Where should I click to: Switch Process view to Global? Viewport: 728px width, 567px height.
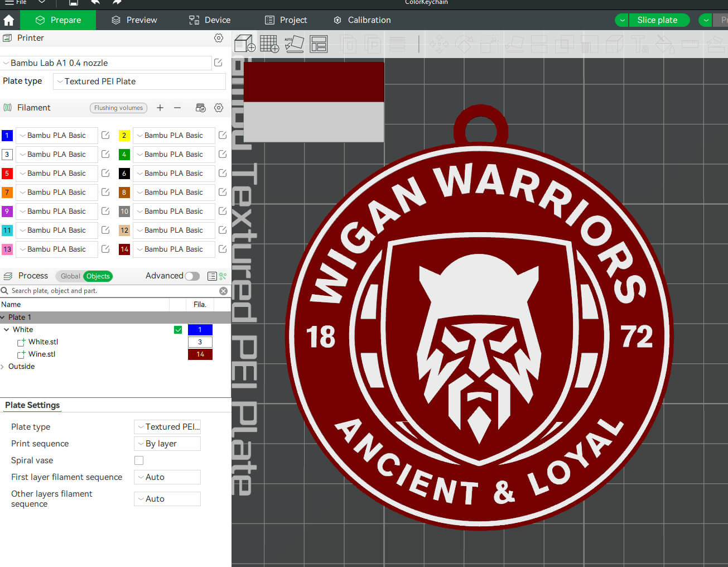[x=70, y=276]
